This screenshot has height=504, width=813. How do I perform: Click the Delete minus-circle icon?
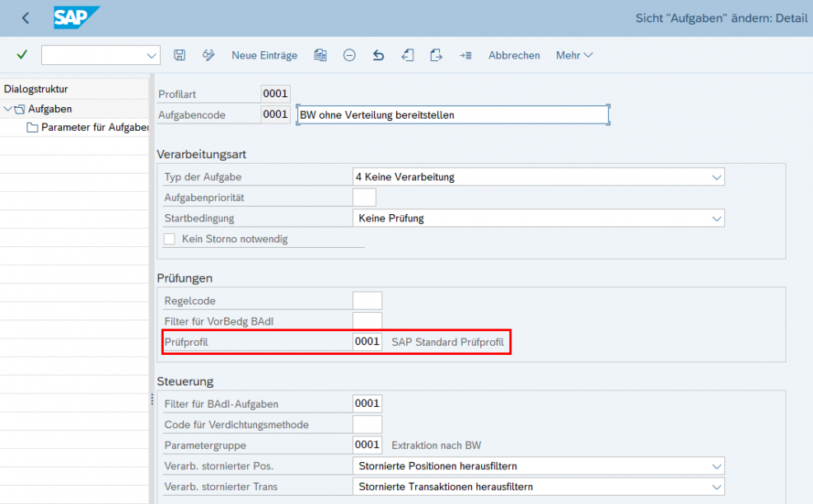pos(349,55)
